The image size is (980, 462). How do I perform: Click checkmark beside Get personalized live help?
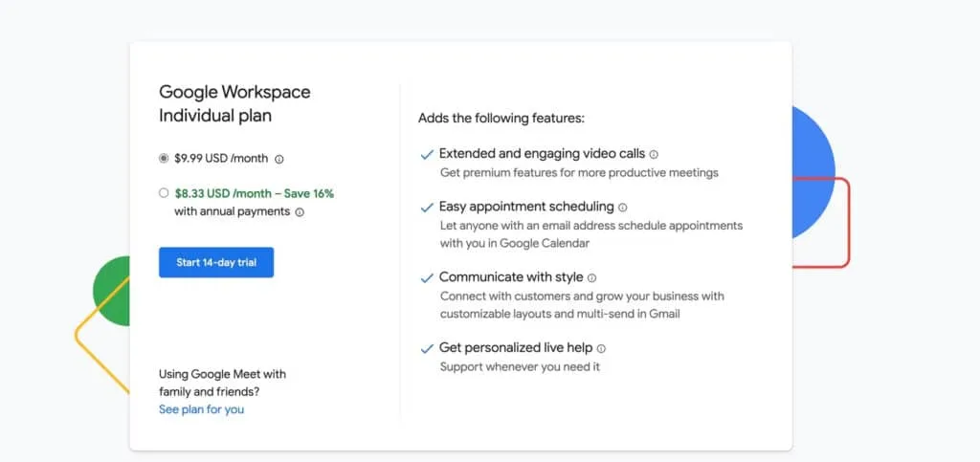tap(427, 349)
